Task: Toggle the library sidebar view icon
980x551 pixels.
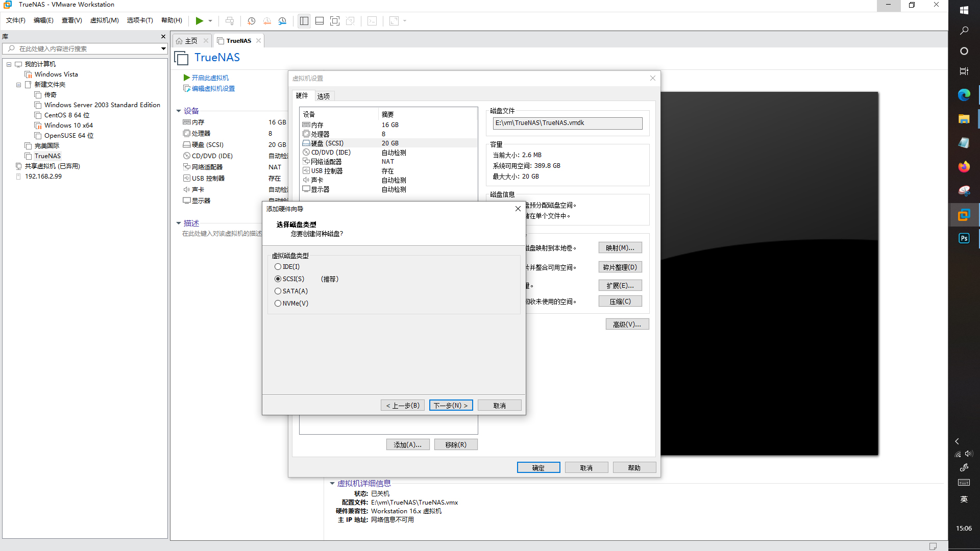Action: click(304, 21)
